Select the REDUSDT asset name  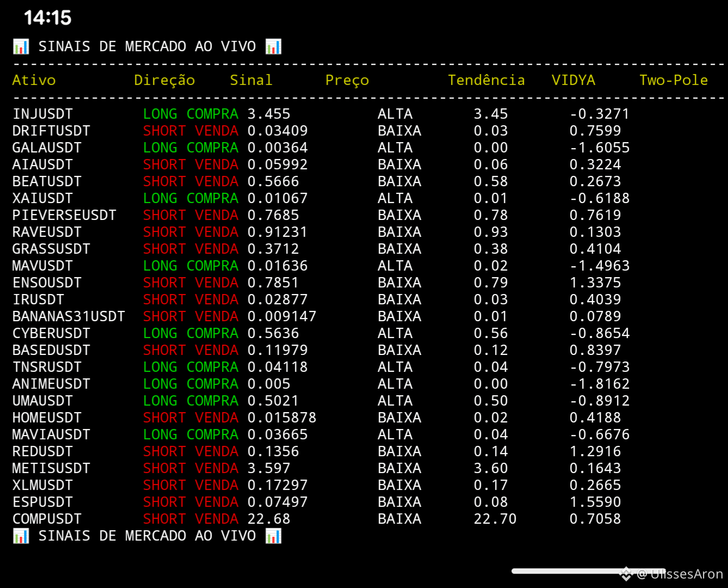[42, 451]
